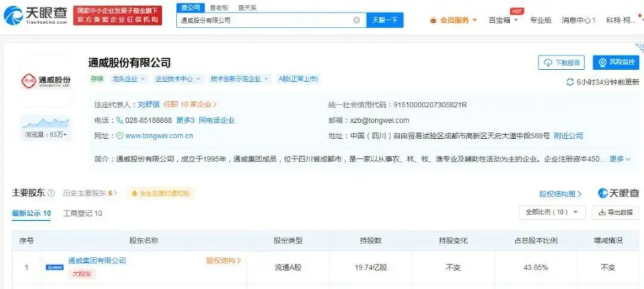Screen dimensions: 644x289
Task: Expand the 企业技术中心 tag dropdown
Action: point(178,78)
